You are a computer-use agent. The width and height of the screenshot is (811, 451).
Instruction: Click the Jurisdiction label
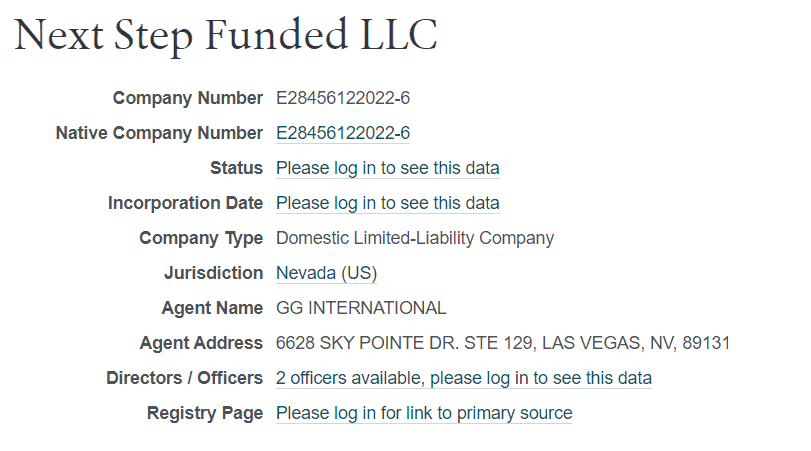pos(213,273)
